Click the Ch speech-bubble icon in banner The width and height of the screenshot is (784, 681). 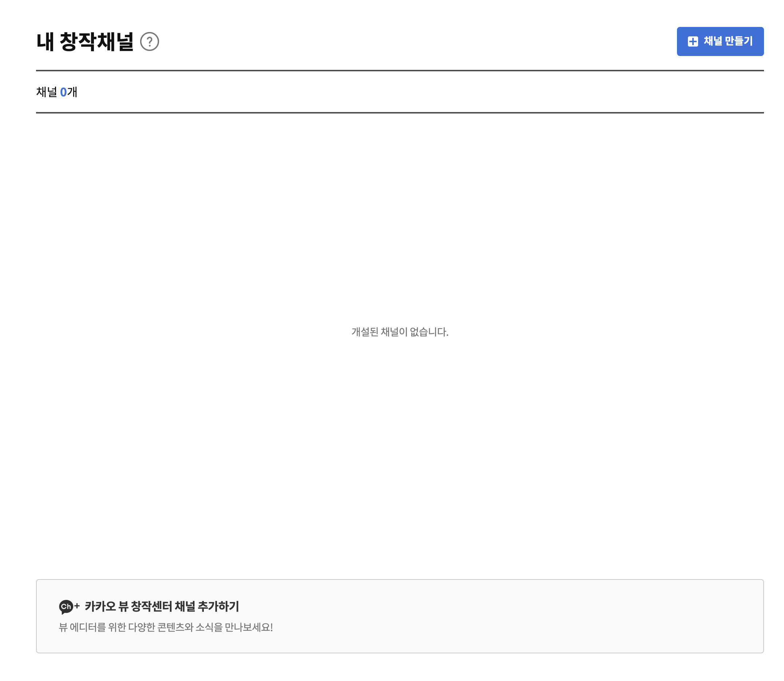(66, 606)
